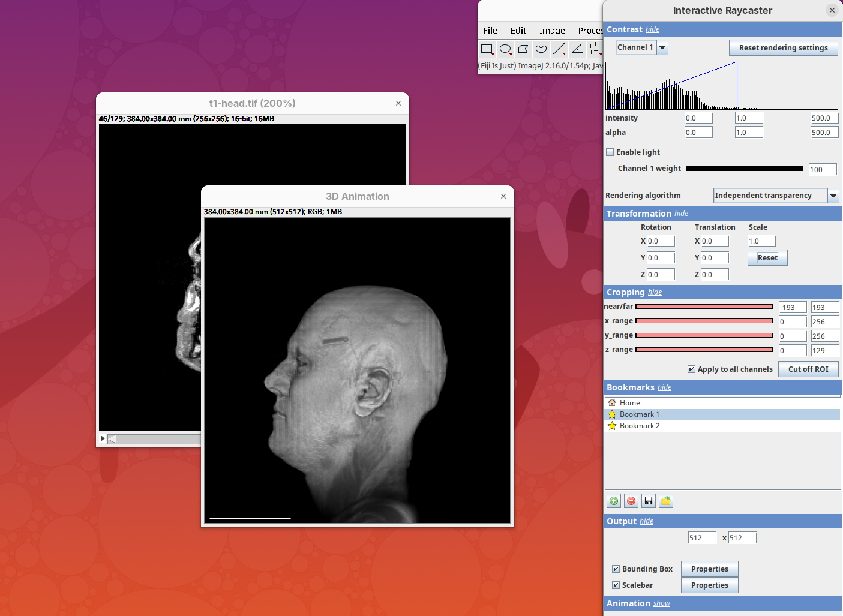Enable the light checkbox
843x616 pixels.
tap(610, 152)
